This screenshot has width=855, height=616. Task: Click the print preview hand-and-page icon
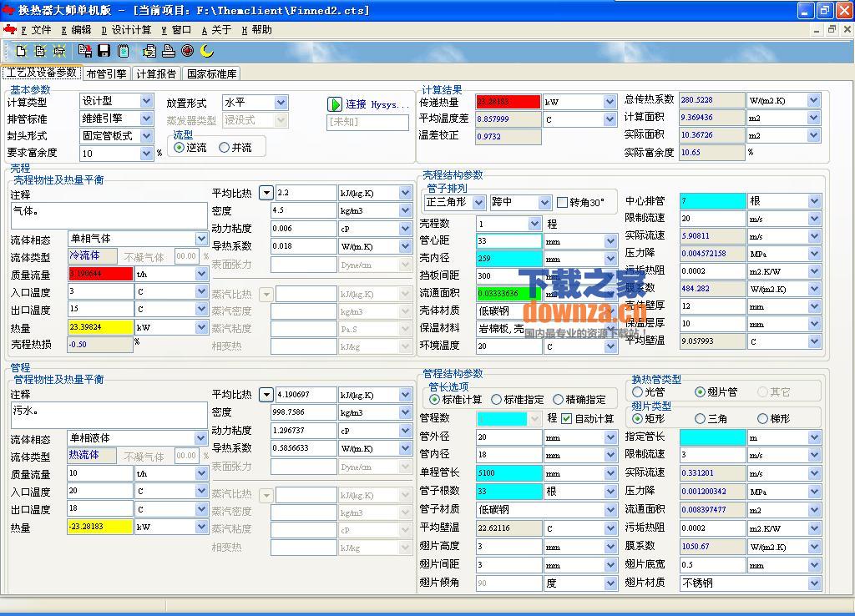pos(149,51)
